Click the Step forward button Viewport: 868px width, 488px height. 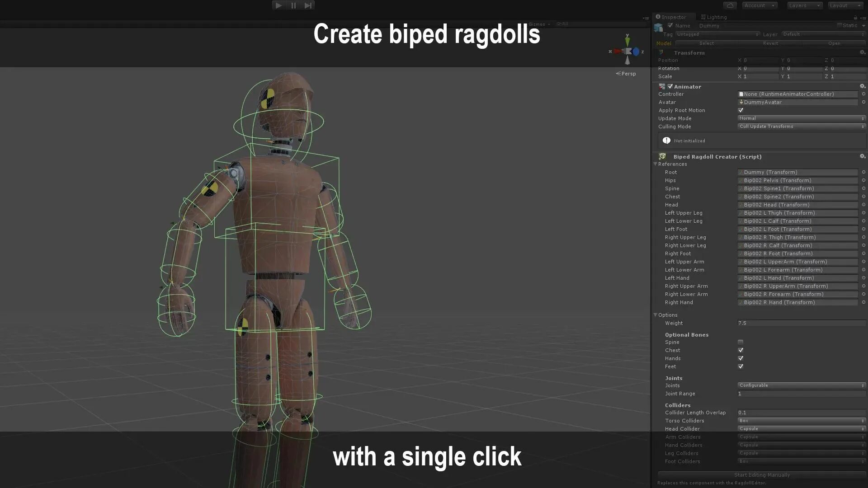[x=308, y=5]
